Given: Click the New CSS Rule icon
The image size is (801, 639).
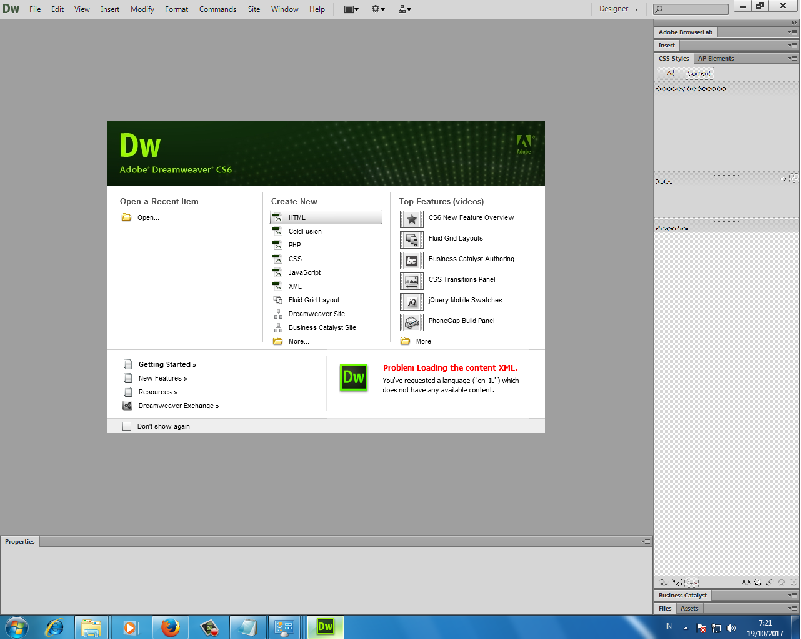Looking at the screenshot, I should tap(757, 582).
